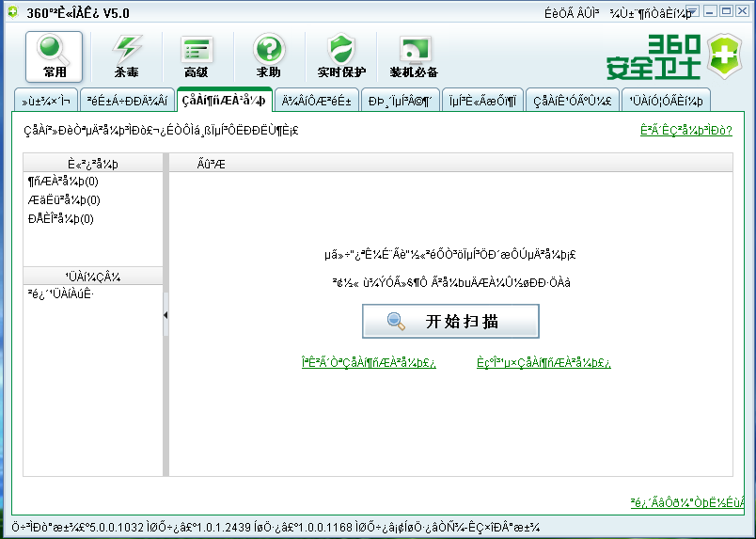Open the right green link below scan button
Image resolution: width=756 pixels, height=539 pixels.
[543, 362]
